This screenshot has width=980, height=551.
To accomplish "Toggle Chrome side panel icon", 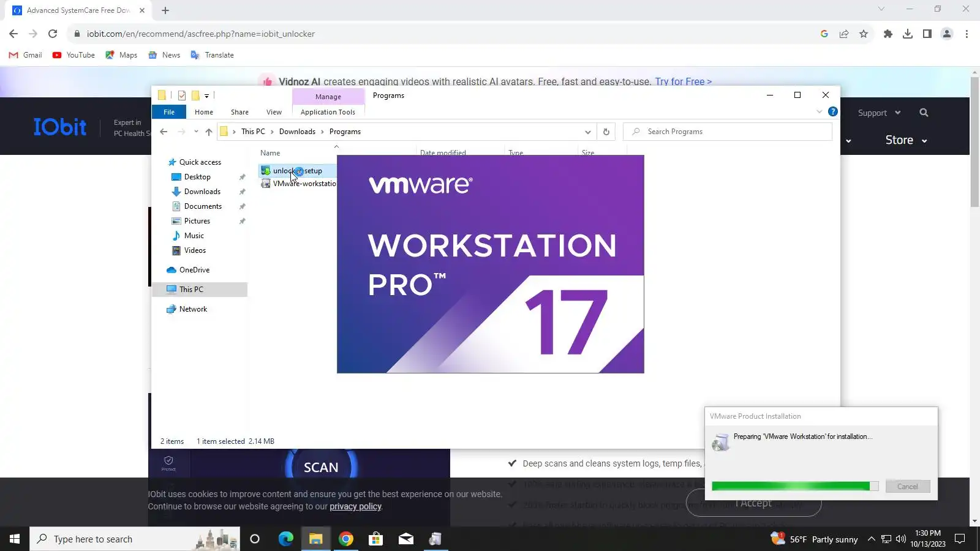I will 927,34.
